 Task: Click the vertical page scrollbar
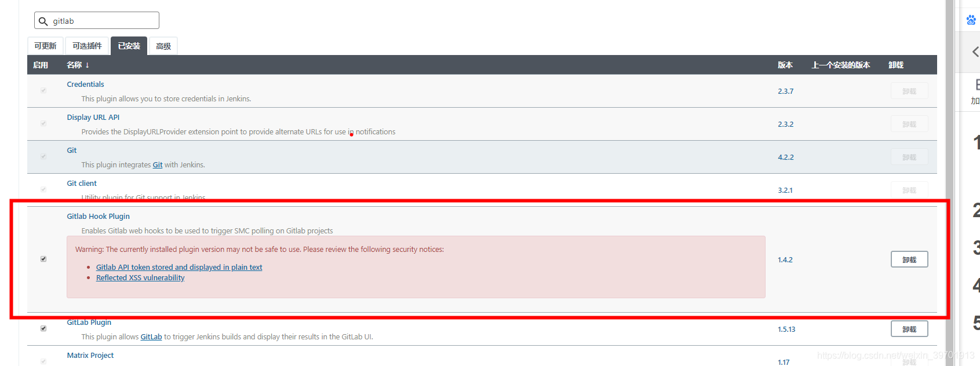[949, 183]
